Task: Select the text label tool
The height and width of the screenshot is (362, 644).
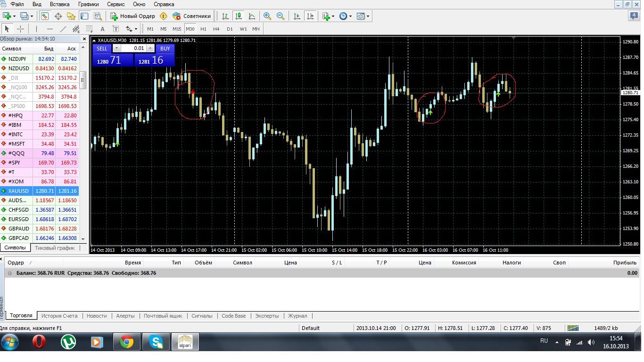Action: point(116,29)
